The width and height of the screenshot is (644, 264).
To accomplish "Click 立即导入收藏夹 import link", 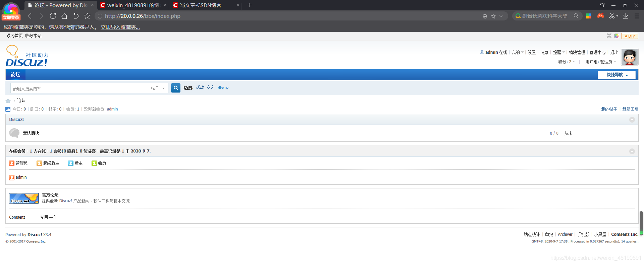I will 120,27.
